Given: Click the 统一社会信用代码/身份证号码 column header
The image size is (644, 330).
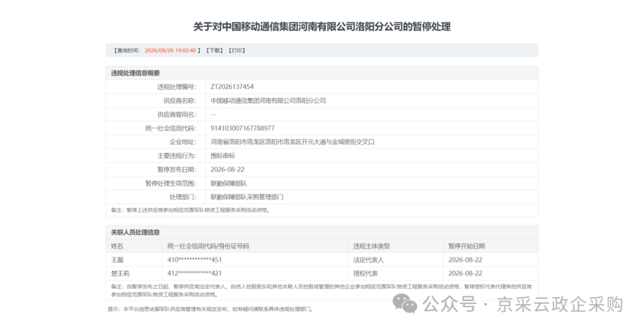Looking at the screenshot, I should [x=208, y=246].
